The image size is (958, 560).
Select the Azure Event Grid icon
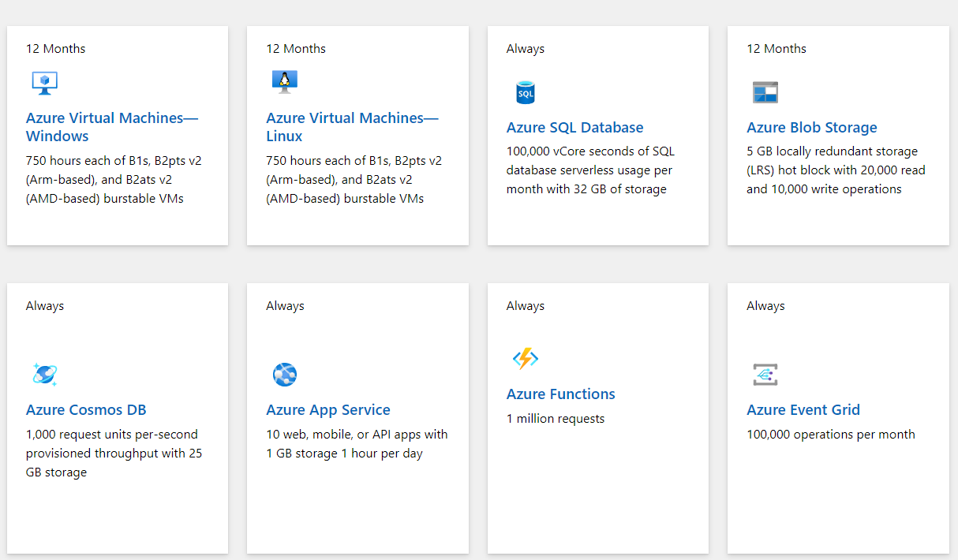pyautogui.click(x=765, y=374)
